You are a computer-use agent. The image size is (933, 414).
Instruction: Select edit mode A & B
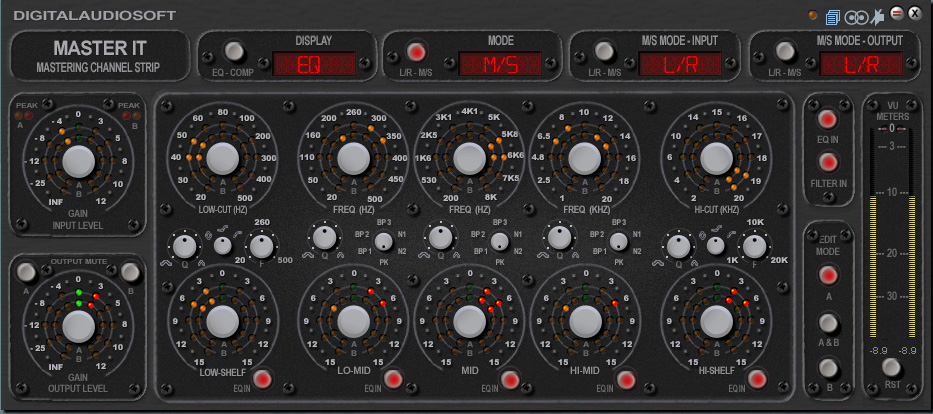point(828,323)
